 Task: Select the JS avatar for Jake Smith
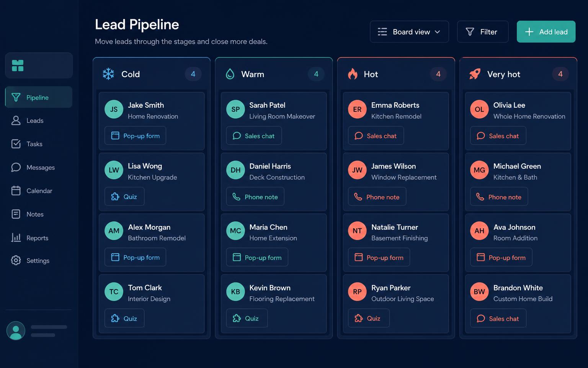tap(114, 109)
